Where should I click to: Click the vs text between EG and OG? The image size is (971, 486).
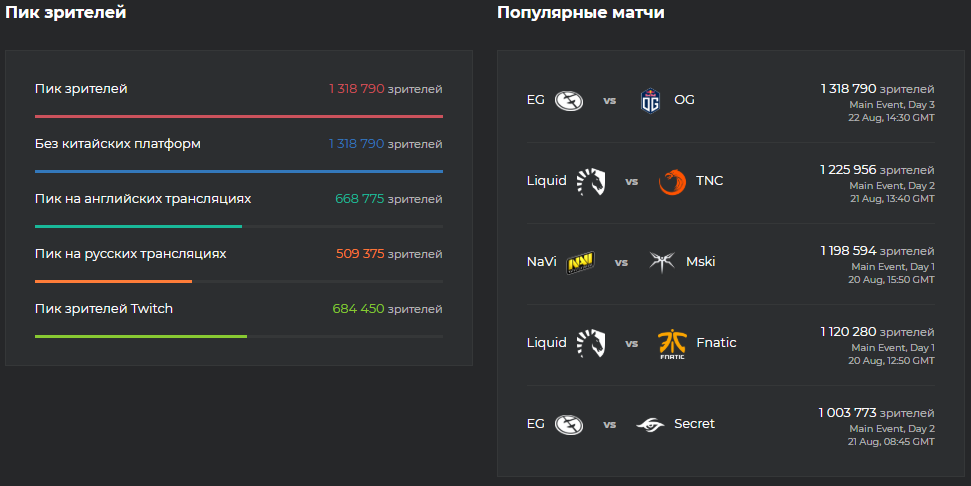click(610, 101)
